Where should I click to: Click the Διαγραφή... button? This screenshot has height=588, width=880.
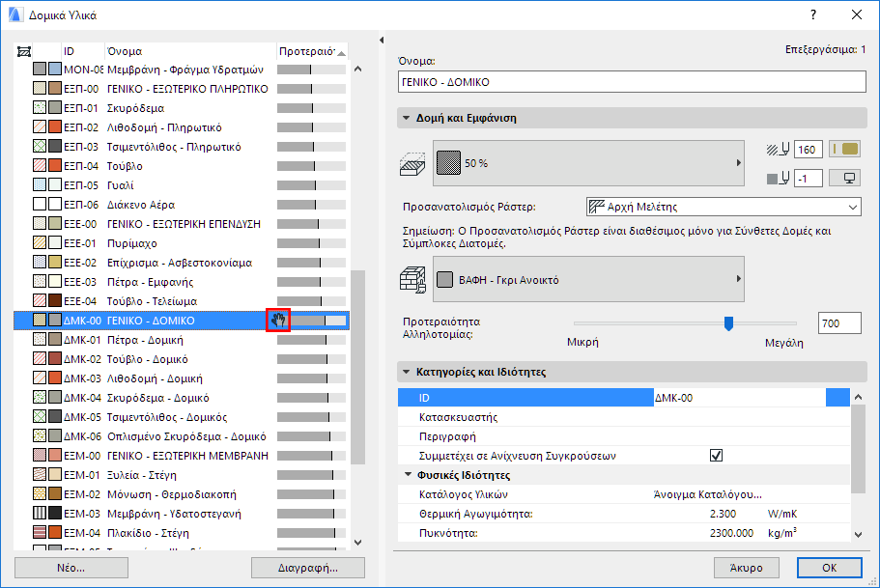coord(308,568)
